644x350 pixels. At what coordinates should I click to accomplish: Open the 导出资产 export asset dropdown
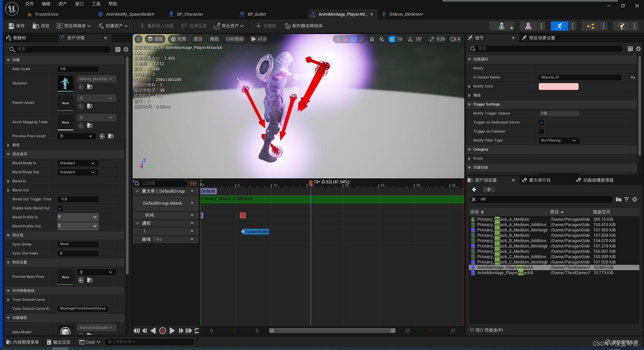[x=229, y=26]
